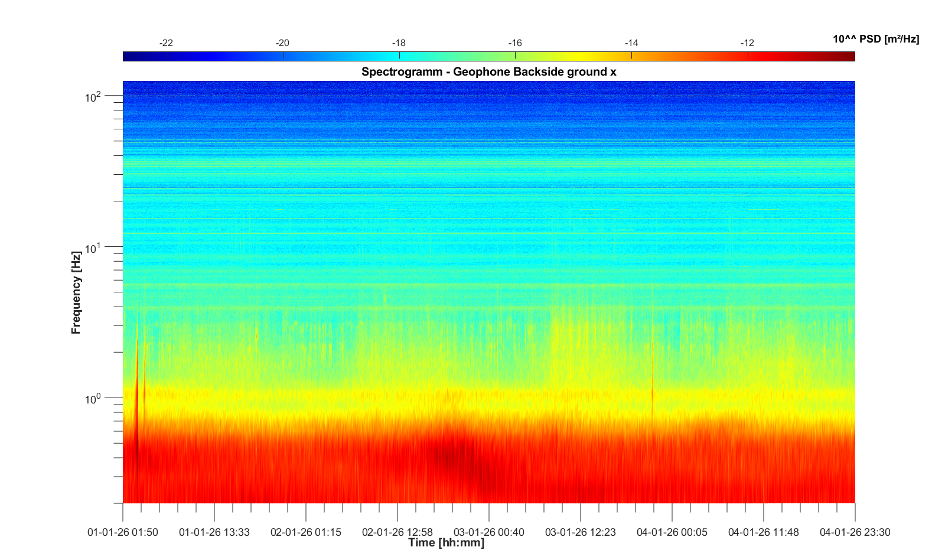Select the -18 tick label on colorbar
The height and width of the screenshot is (560, 945).
(x=399, y=43)
